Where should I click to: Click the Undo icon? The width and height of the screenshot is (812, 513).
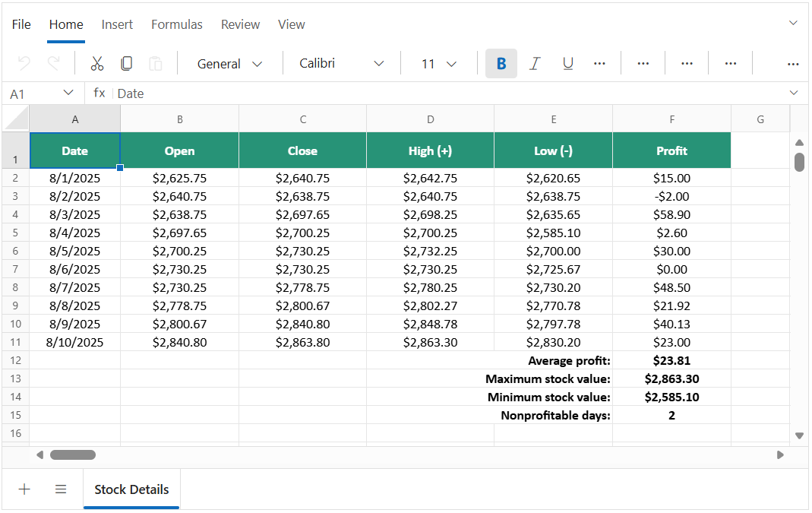(24, 63)
